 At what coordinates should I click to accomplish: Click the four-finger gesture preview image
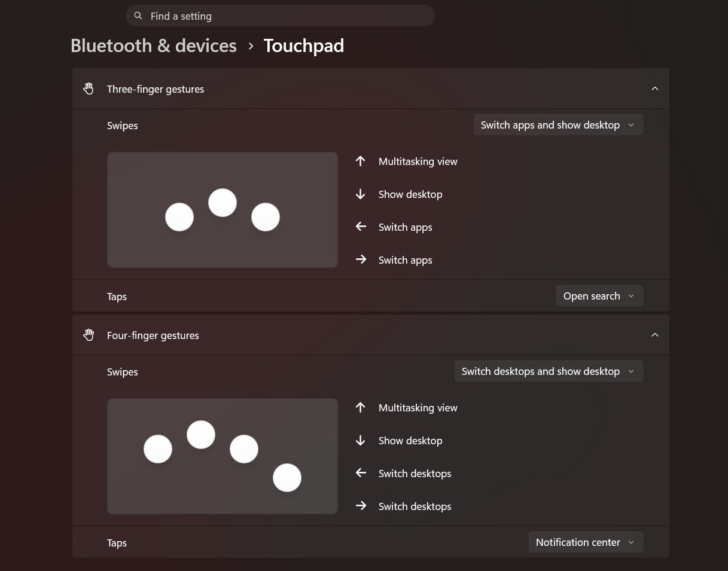click(x=222, y=456)
